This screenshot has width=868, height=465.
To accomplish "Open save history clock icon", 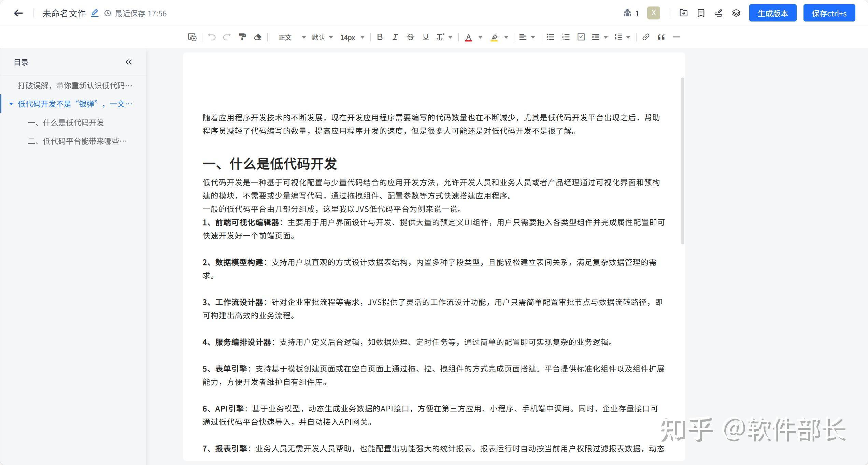I will click(108, 13).
